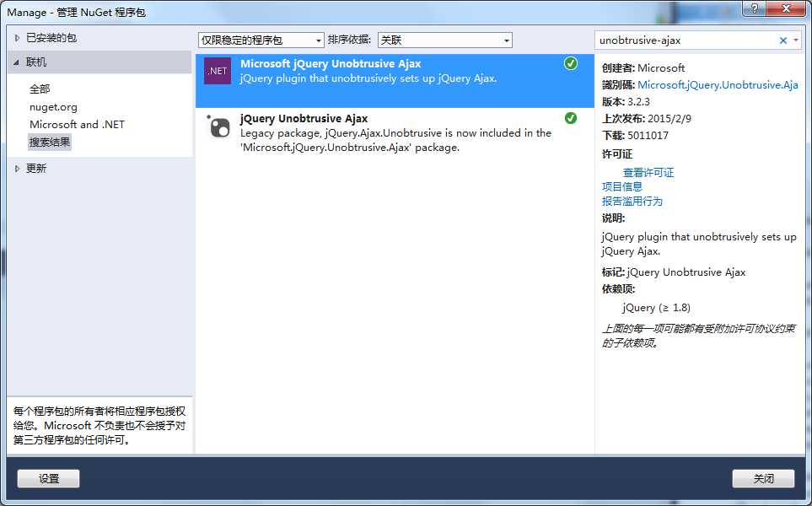Close the NuGet manager window
Image resolution: width=812 pixels, height=506 pixels.
(x=786, y=8)
